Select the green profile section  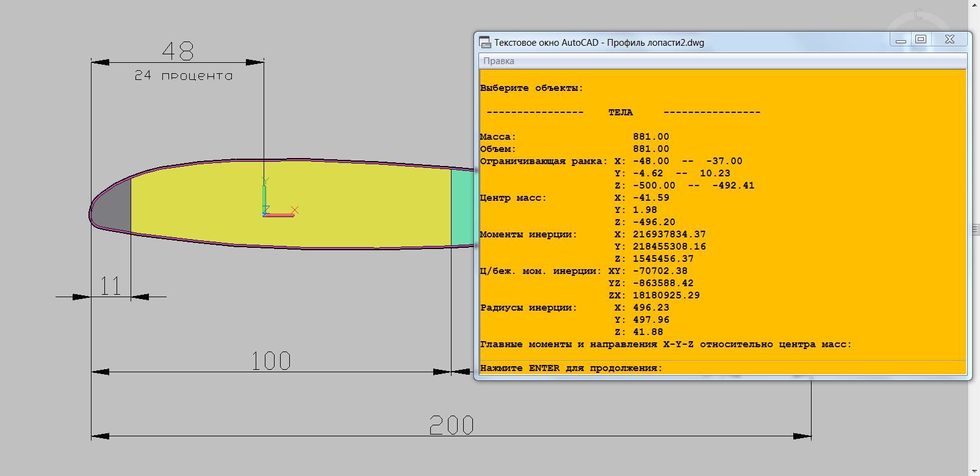[462, 207]
